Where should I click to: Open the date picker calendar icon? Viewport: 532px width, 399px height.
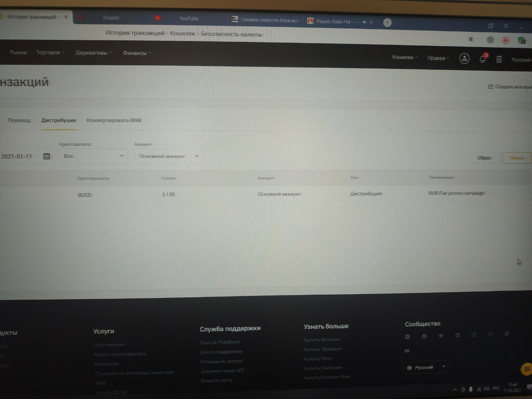(x=47, y=156)
